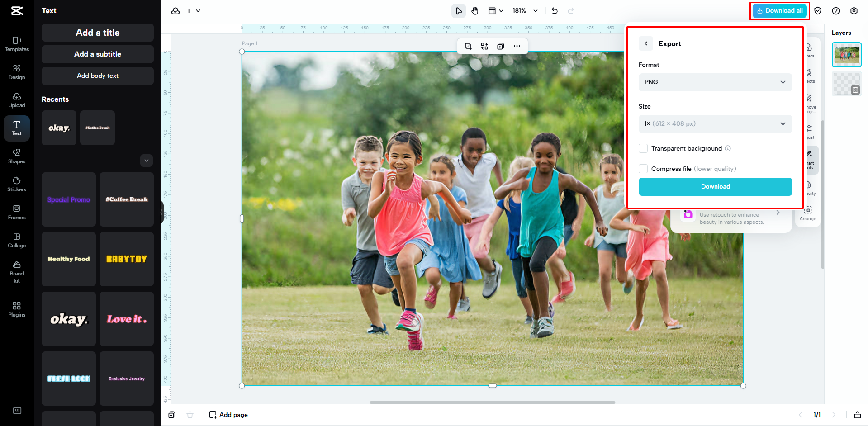The height and width of the screenshot is (426, 868).
Task: Click the duplicate page icon at bottom
Action: [172, 415]
